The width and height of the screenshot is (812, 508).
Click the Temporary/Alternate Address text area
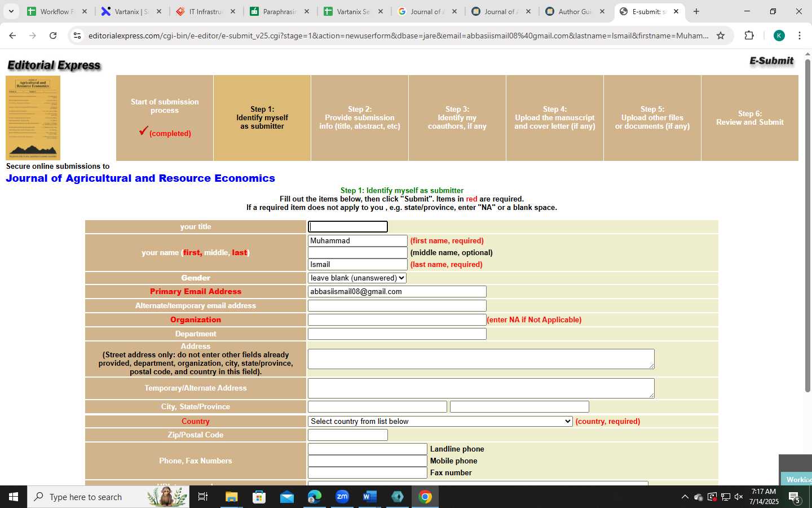coord(481,388)
